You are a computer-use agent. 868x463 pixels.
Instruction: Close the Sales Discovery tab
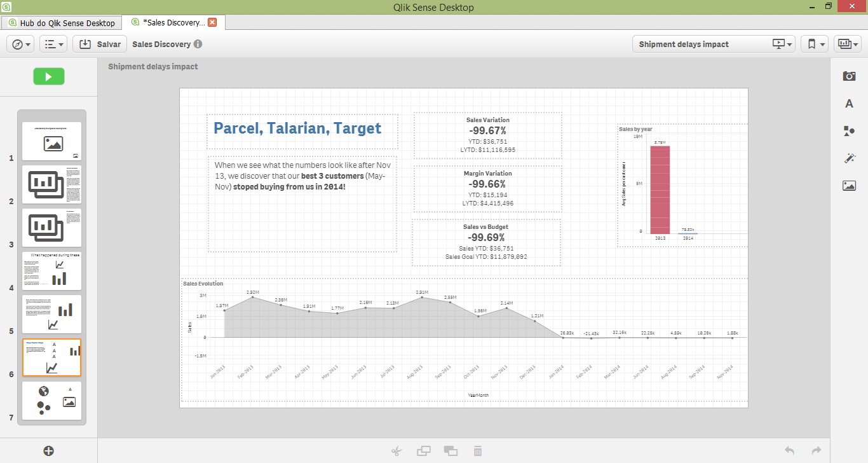point(212,22)
